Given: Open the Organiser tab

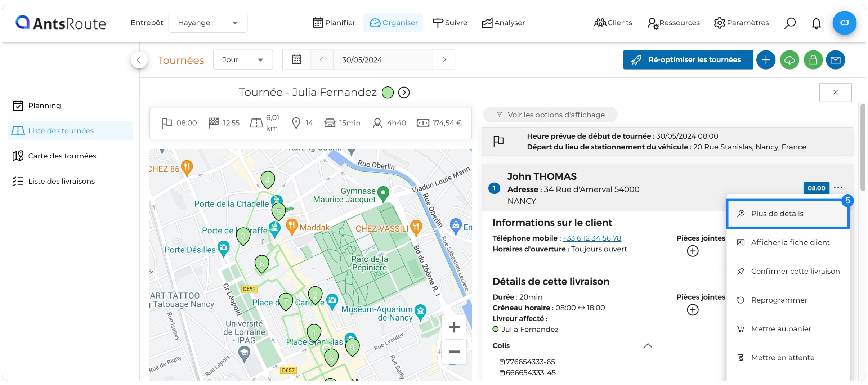Looking at the screenshot, I should click(393, 23).
